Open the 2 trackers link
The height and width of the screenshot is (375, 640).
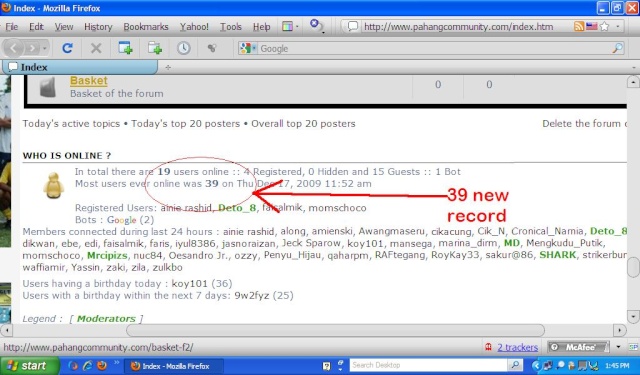tap(517, 347)
